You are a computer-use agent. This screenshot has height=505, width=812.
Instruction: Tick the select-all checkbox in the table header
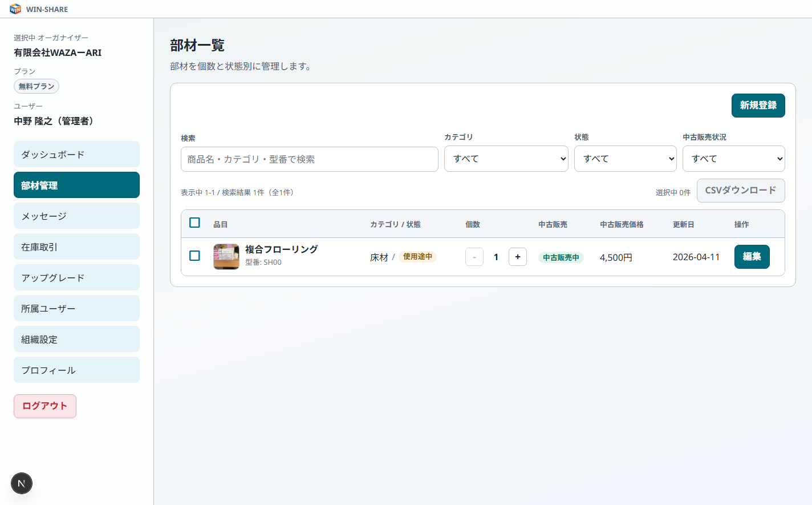[194, 223]
